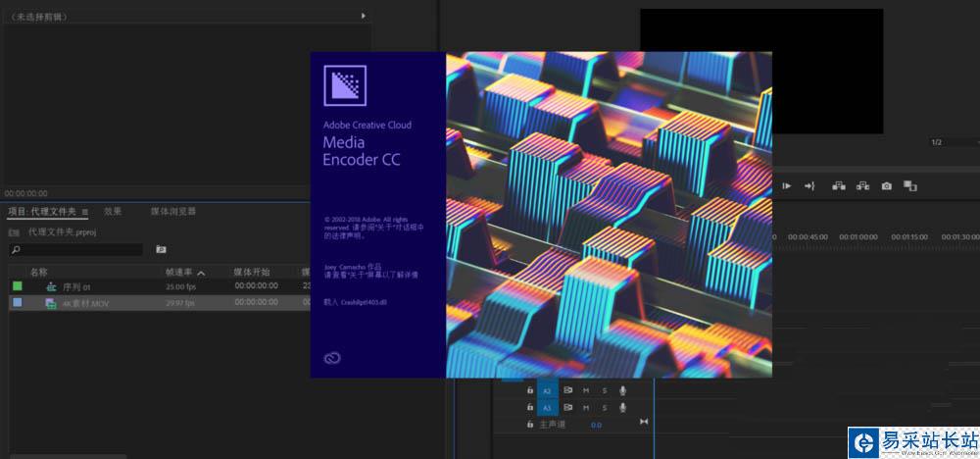Image resolution: width=980 pixels, height=459 pixels.
Task: Open the 1/2 playback resolution dropdown
Action: [954, 142]
